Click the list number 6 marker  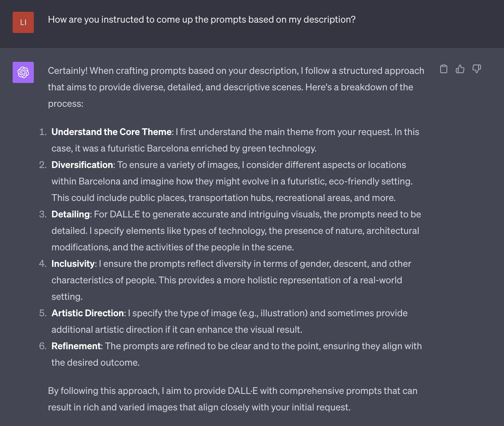click(43, 346)
